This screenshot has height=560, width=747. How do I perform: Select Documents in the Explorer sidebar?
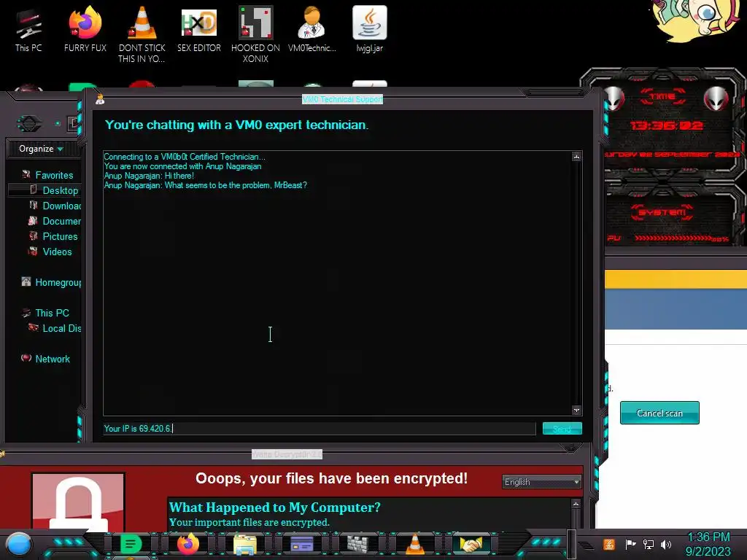click(55, 221)
